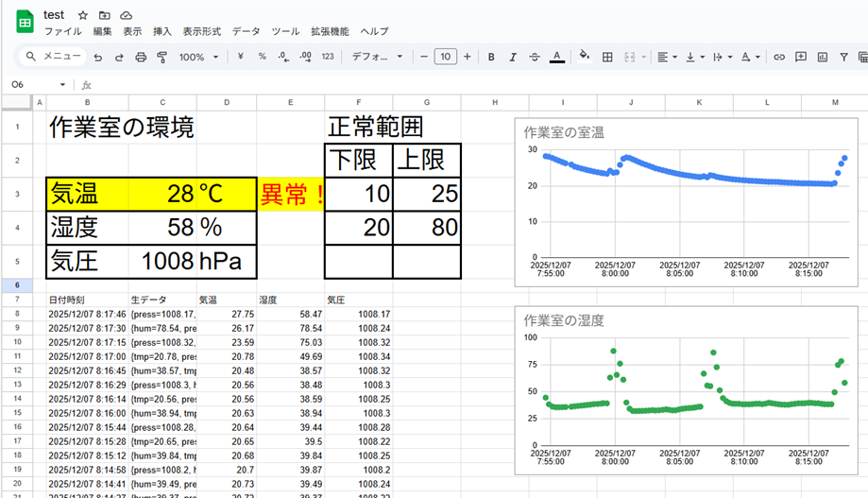Image resolution: width=868 pixels, height=498 pixels.
Task: Click the print icon in toolbar
Action: click(141, 57)
